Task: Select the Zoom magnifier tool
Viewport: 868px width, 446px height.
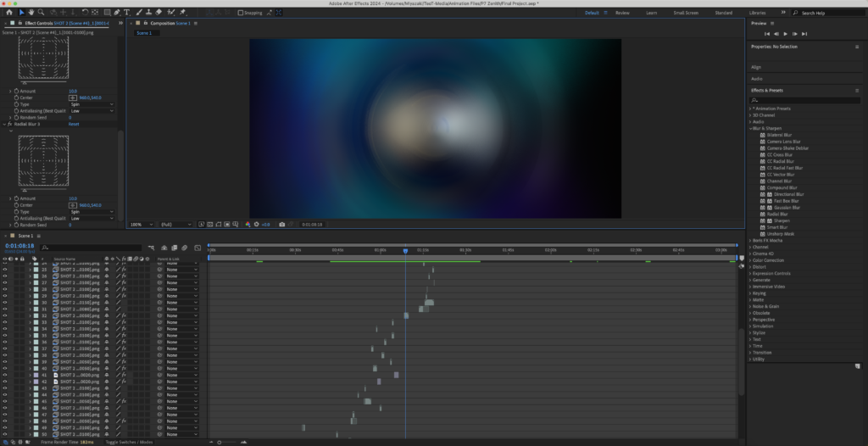Action: (x=41, y=13)
